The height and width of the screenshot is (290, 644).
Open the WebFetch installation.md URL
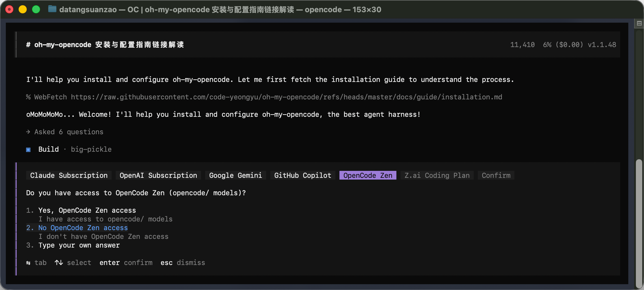287,97
